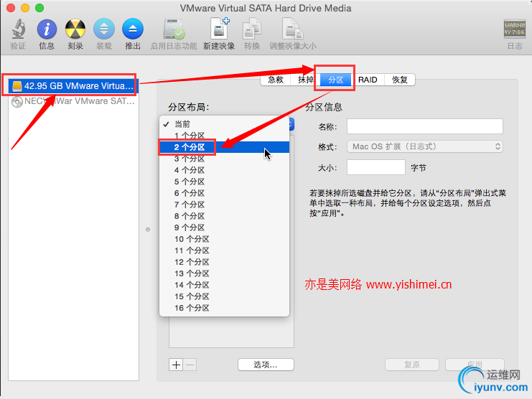Close the Disk Utility window
Viewport: 532px width, 399px height.
(11, 8)
